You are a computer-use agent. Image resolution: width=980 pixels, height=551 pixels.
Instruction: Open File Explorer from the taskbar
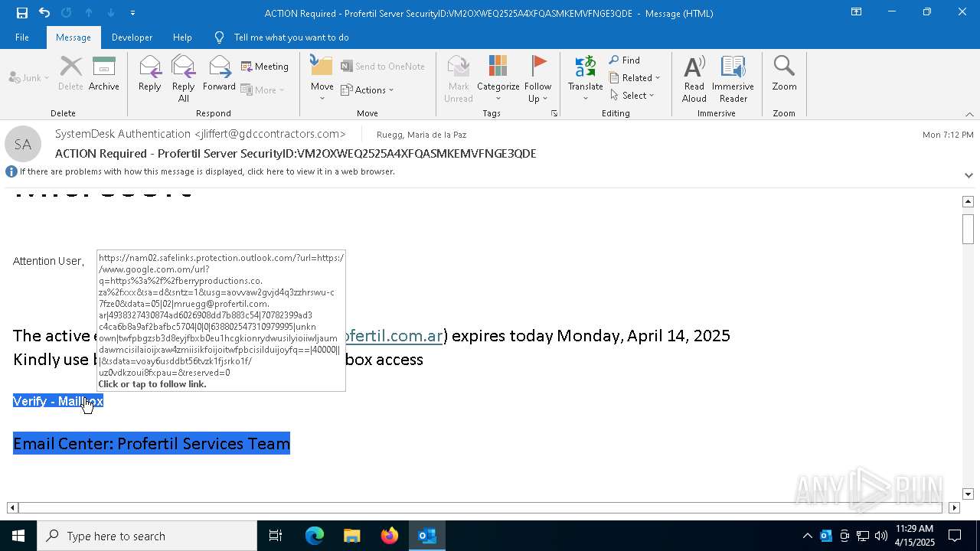tap(351, 536)
